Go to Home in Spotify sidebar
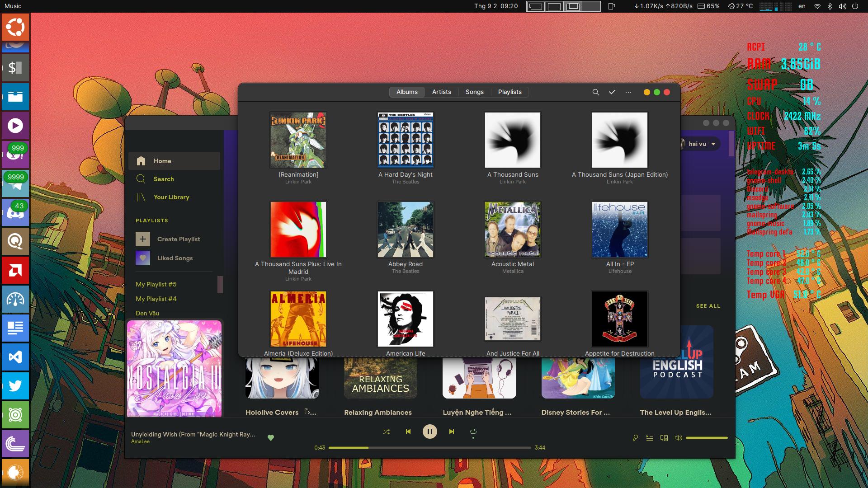Image resolution: width=868 pixels, height=488 pixels. pyautogui.click(x=174, y=161)
